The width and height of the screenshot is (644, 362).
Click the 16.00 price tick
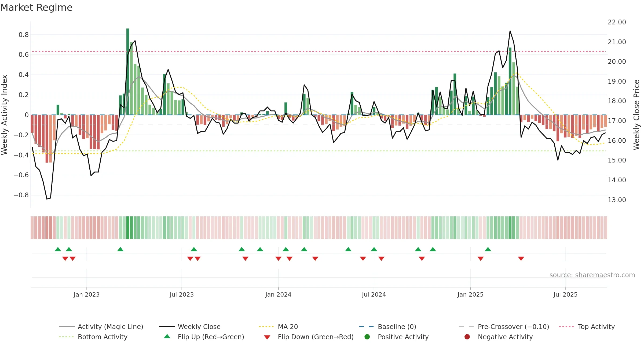coord(617,141)
